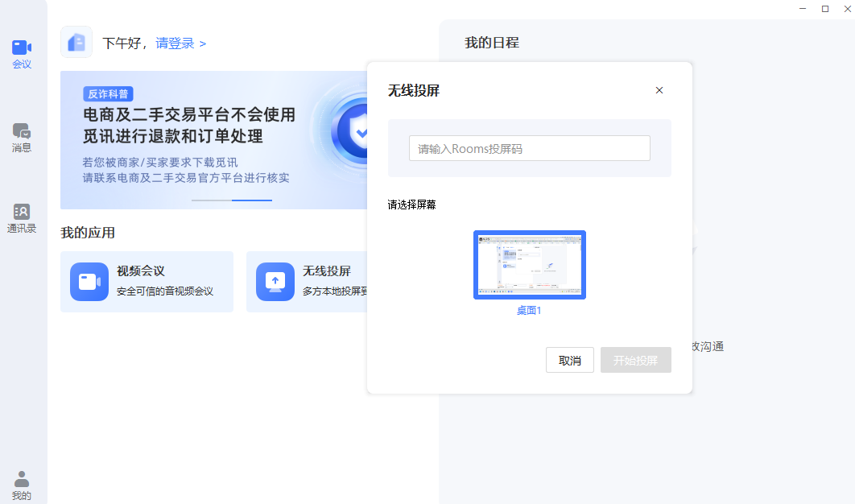Click the 桌面1 label link
This screenshot has height=504, width=855.
click(x=529, y=312)
